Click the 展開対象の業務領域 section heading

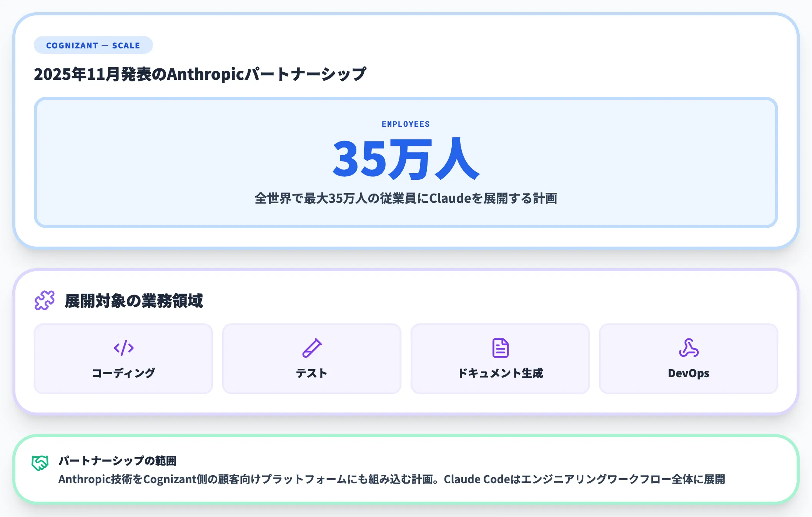[x=134, y=300]
